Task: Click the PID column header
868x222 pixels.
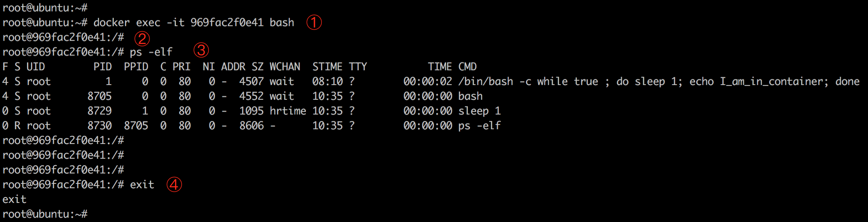Action: click(103, 67)
